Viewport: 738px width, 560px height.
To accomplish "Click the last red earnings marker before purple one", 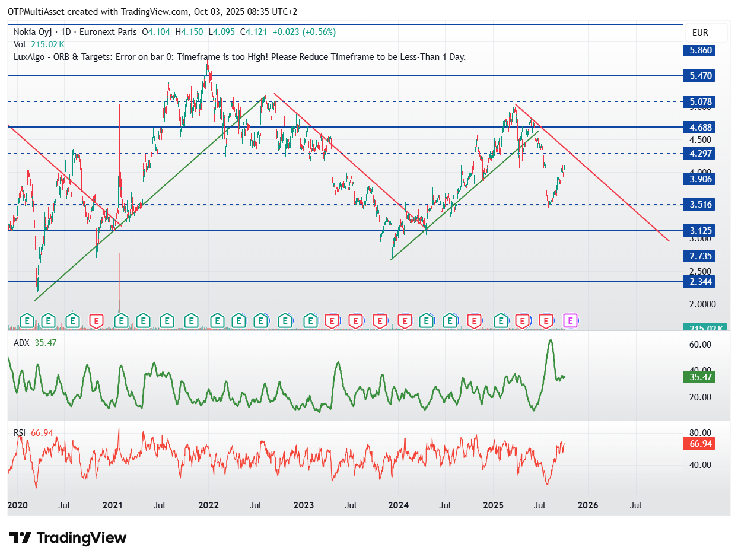I will click(546, 321).
